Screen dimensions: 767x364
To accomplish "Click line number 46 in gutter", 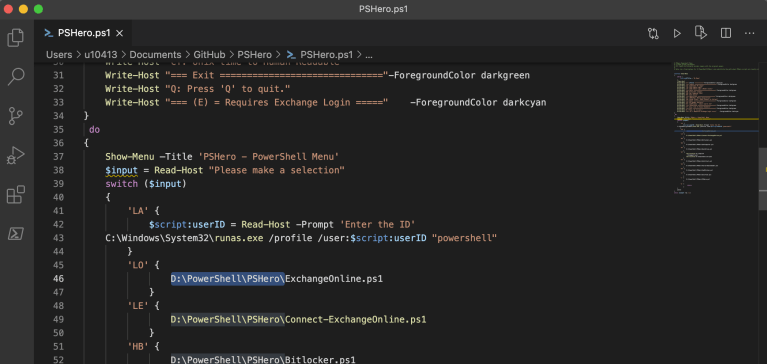I will coord(58,279).
